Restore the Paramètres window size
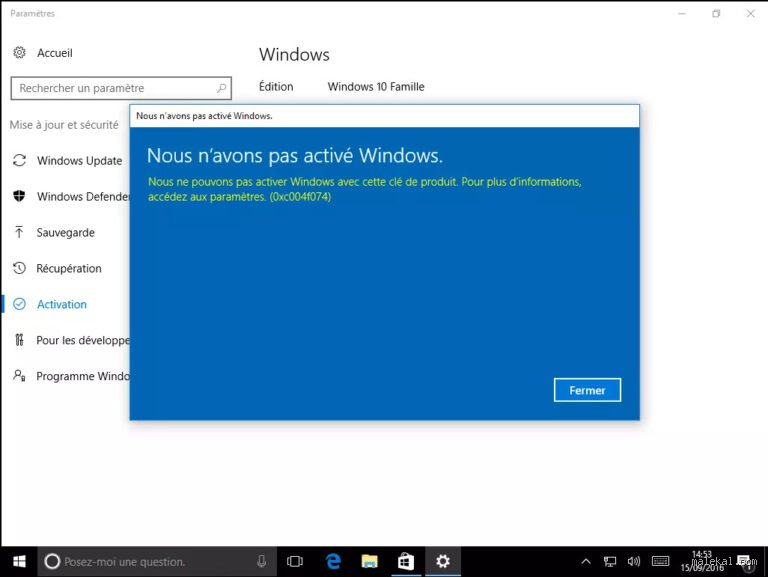This screenshot has width=768, height=577. pyautogui.click(x=716, y=14)
